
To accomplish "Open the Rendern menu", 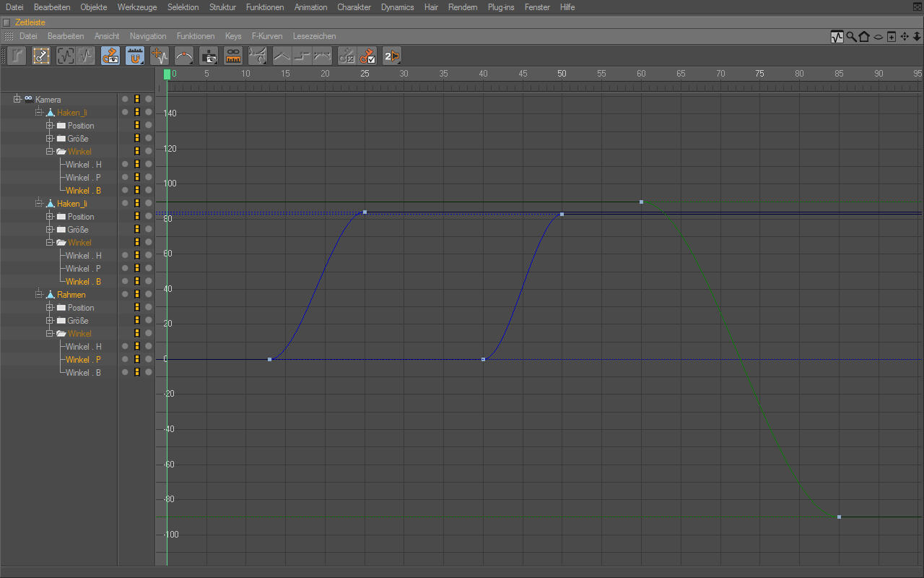I will [463, 7].
